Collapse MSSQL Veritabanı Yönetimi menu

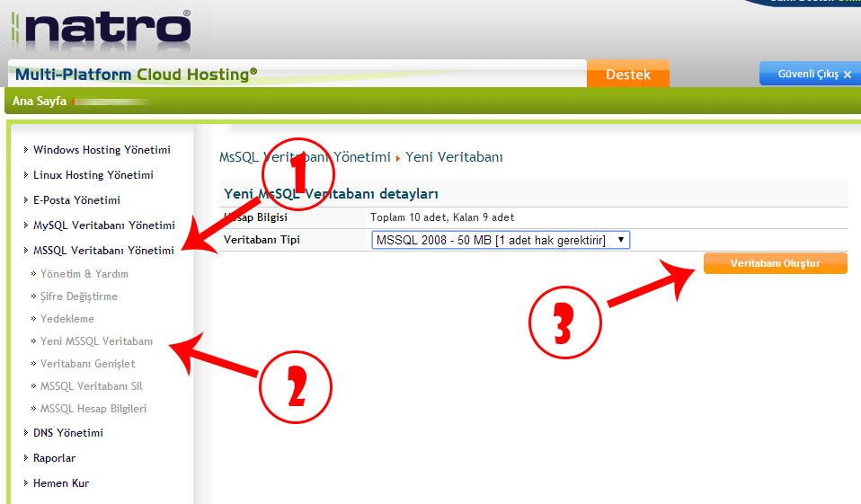pyautogui.click(x=103, y=251)
